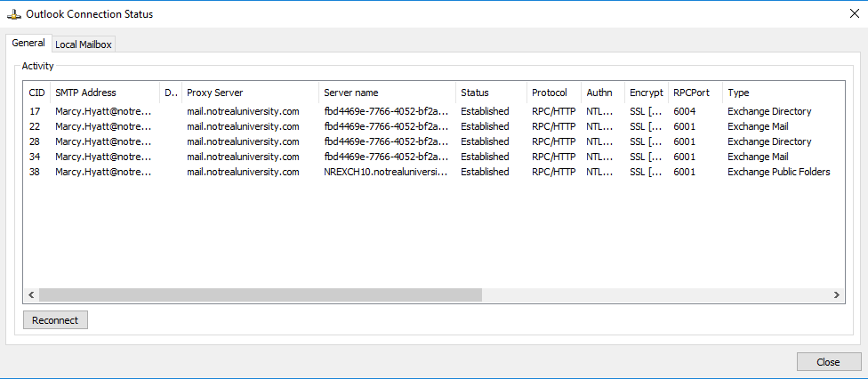The width and height of the screenshot is (868, 379).
Task: Click the NREXCH10.notrealuniversi... server name
Action: 386,172
